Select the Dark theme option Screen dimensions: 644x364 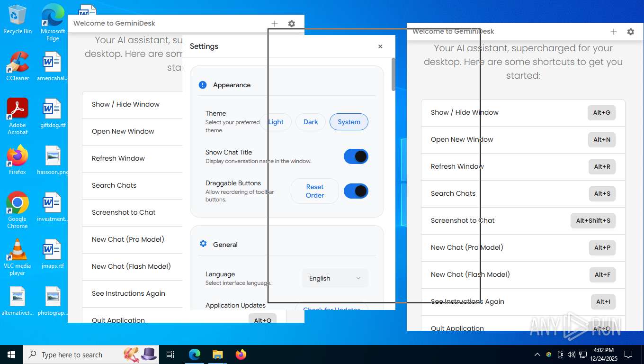(311, 122)
